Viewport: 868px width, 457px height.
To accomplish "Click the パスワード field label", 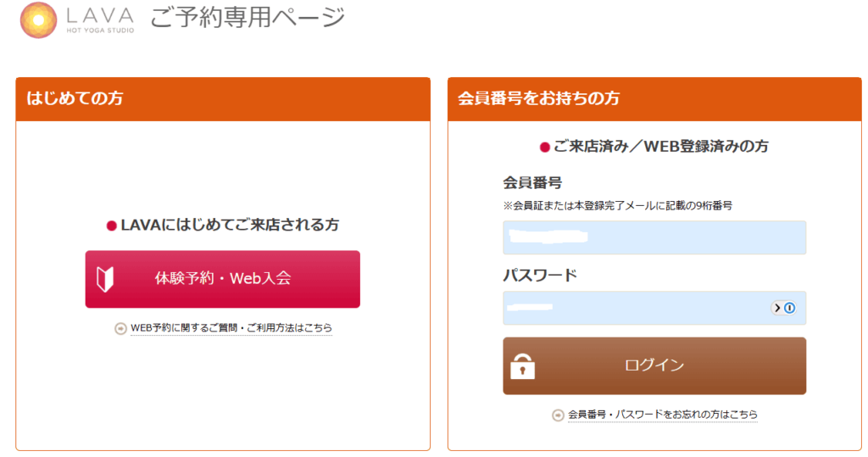I will click(540, 275).
